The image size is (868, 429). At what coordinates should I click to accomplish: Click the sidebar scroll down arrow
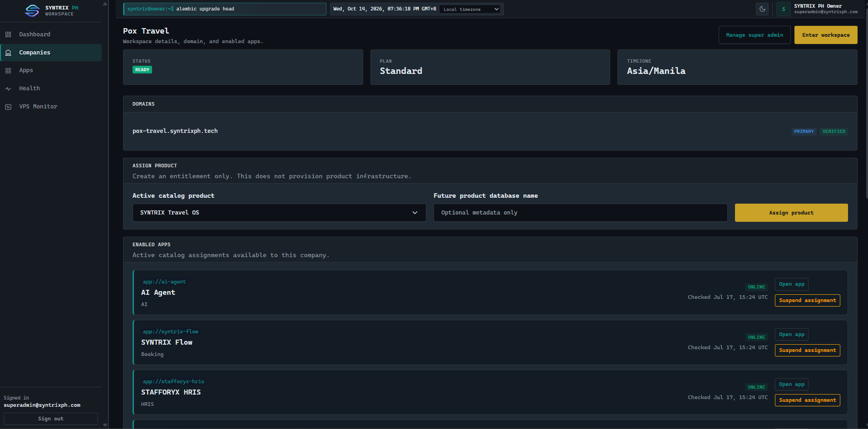pyautogui.click(x=105, y=425)
